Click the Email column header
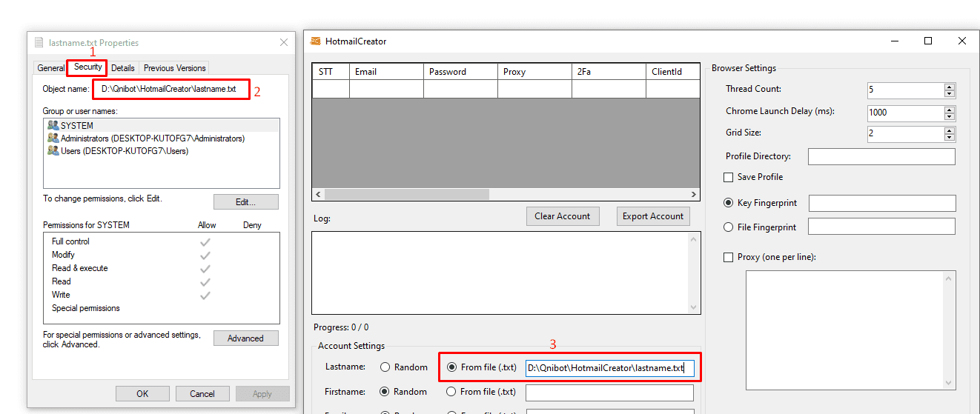The height and width of the screenshot is (414, 980). (386, 72)
